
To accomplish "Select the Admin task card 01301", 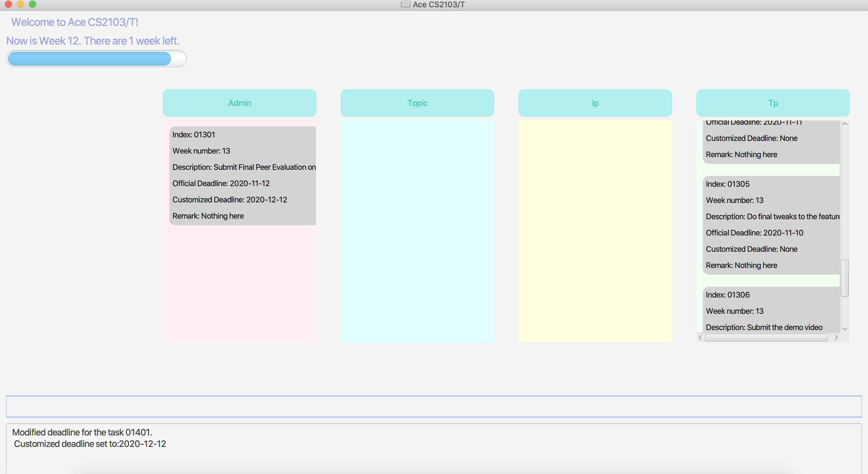I will (x=242, y=175).
